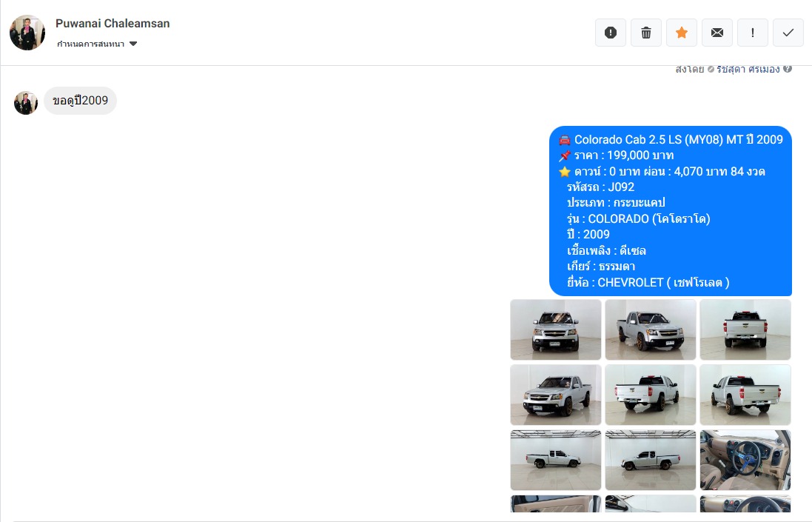
Task: Click the help question mark beside the sender name
Action: click(787, 69)
